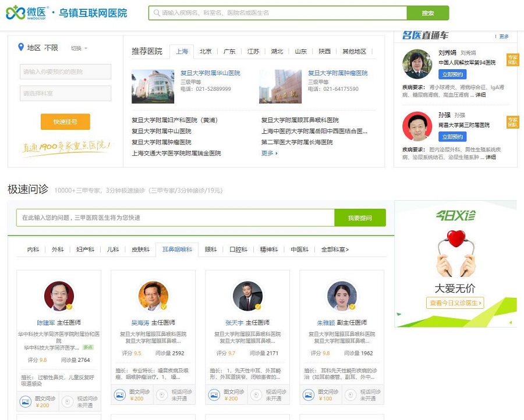Open image-text consult icon for 吴海涛
The height and width of the screenshot is (420, 524).
pos(119,395)
